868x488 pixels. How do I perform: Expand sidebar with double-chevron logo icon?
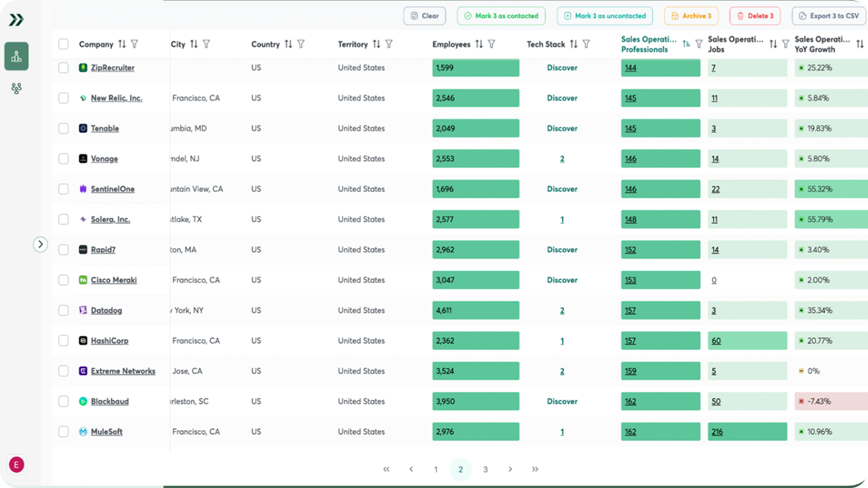coord(16,19)
